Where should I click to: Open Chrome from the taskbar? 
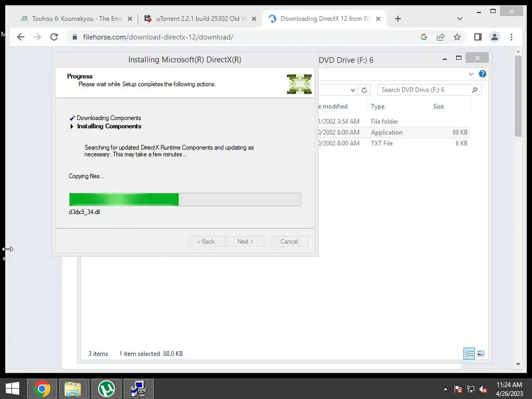click(x=42, y=389)
